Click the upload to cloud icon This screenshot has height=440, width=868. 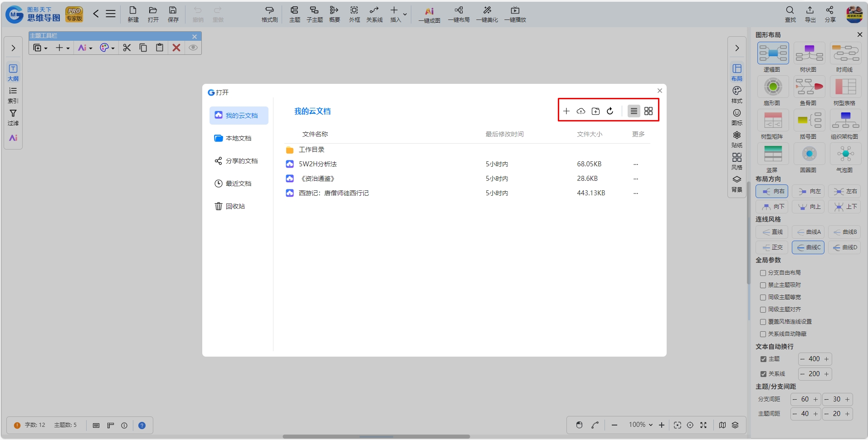[581, 111]
